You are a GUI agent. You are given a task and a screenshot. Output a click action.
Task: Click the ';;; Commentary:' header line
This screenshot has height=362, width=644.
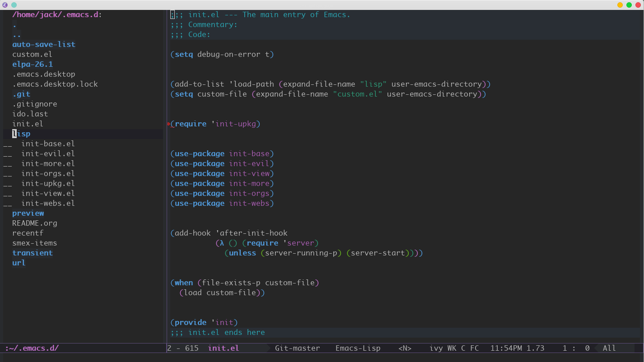coord(204,24)
